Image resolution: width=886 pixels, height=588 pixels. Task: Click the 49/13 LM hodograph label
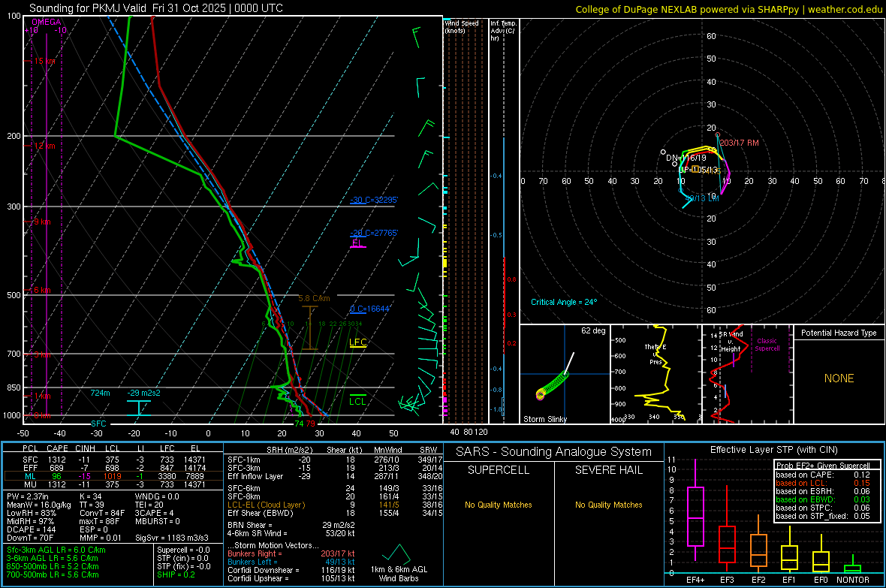[702, 198]
